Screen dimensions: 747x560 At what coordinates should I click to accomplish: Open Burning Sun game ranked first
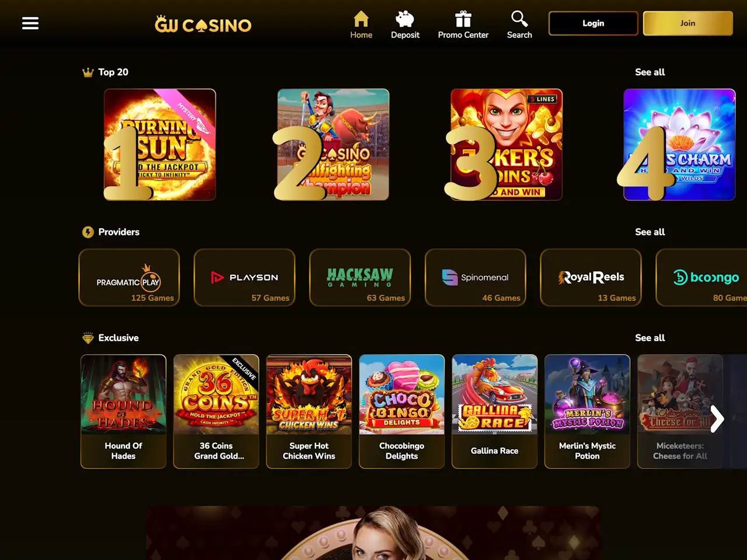[160, 145]
